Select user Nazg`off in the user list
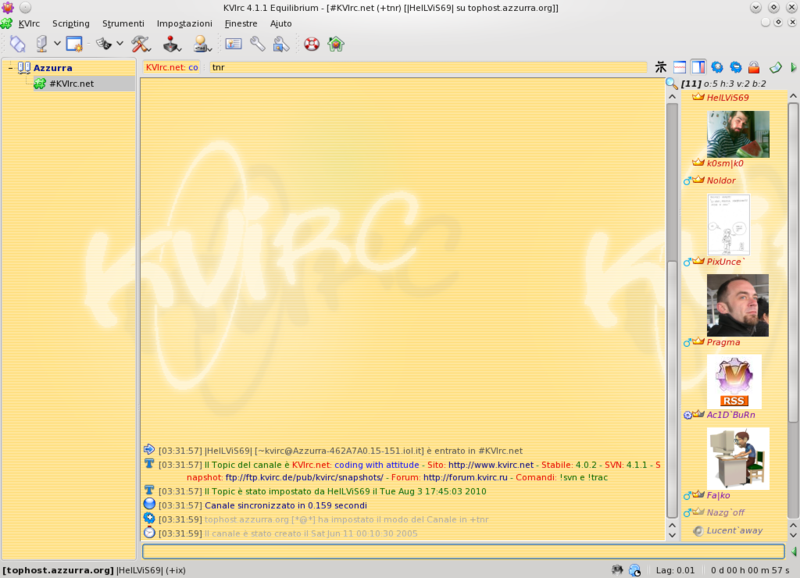 point(726,513)
